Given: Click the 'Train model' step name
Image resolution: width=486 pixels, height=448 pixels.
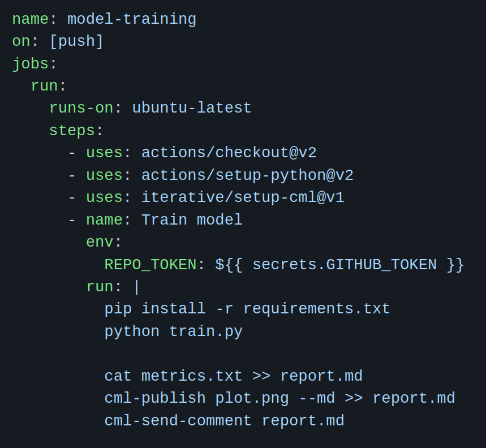Looking at the screenshot, I should (192, 219).
